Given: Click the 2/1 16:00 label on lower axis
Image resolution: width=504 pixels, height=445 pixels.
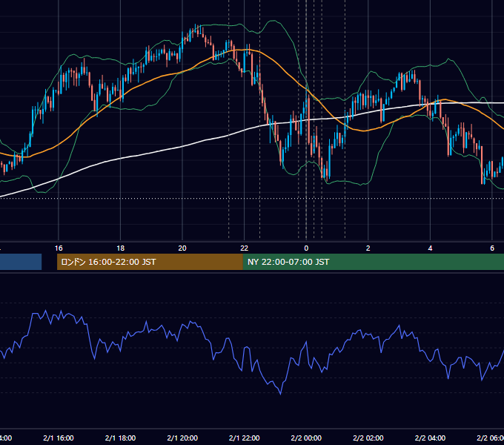Looking at the screenshot, I should 59,438.
